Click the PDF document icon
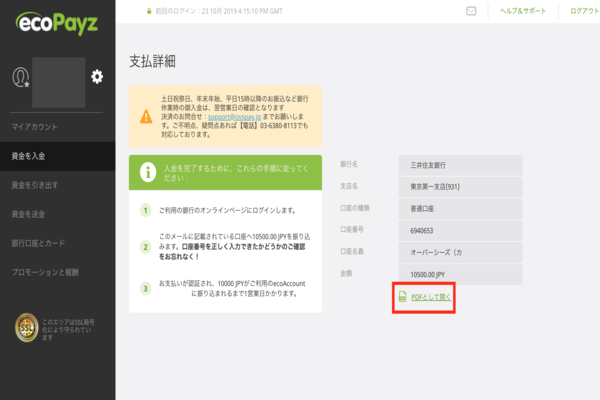 click(403, 297)
